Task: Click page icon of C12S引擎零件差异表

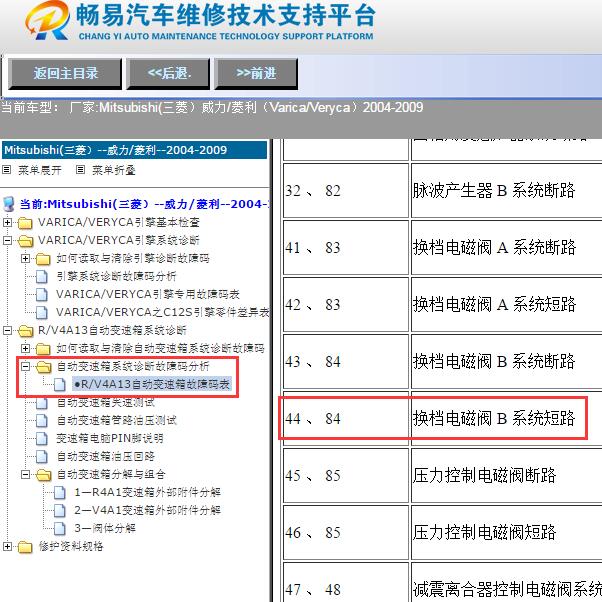Action: [41, 313]
